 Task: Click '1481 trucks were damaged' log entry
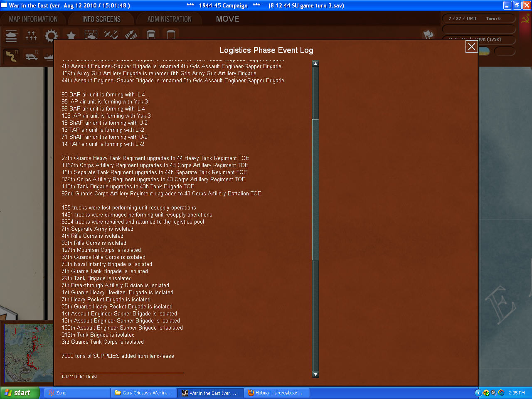pyautogui.click(x=137, y=215)
